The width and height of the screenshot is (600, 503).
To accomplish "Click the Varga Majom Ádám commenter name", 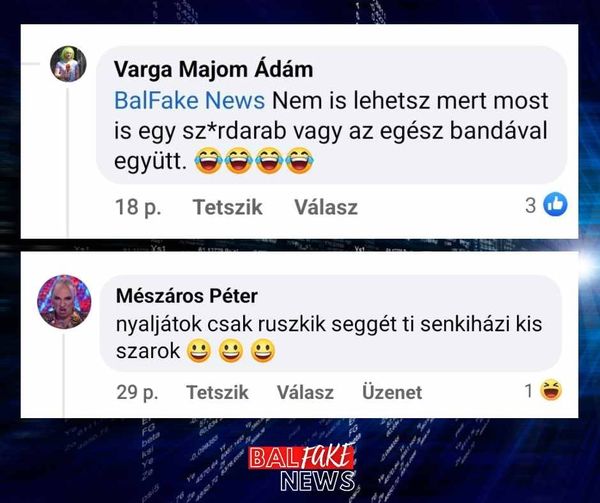I will point(214,70).
